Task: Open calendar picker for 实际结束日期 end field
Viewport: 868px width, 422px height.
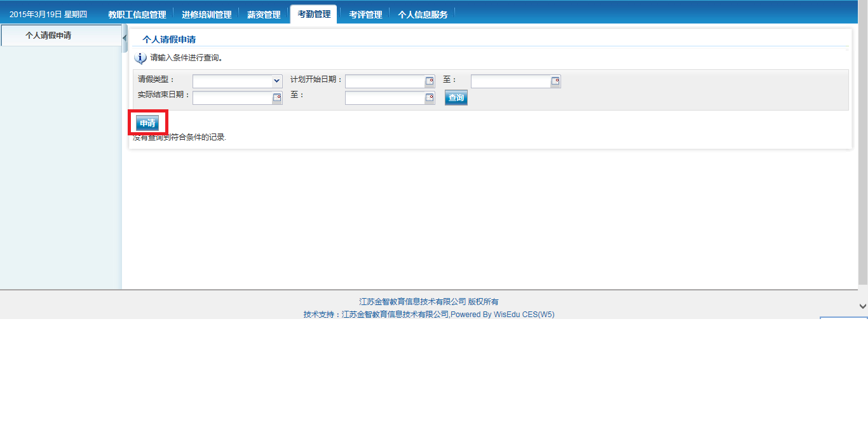Action: pyautogui.click(x=430, y=98)
